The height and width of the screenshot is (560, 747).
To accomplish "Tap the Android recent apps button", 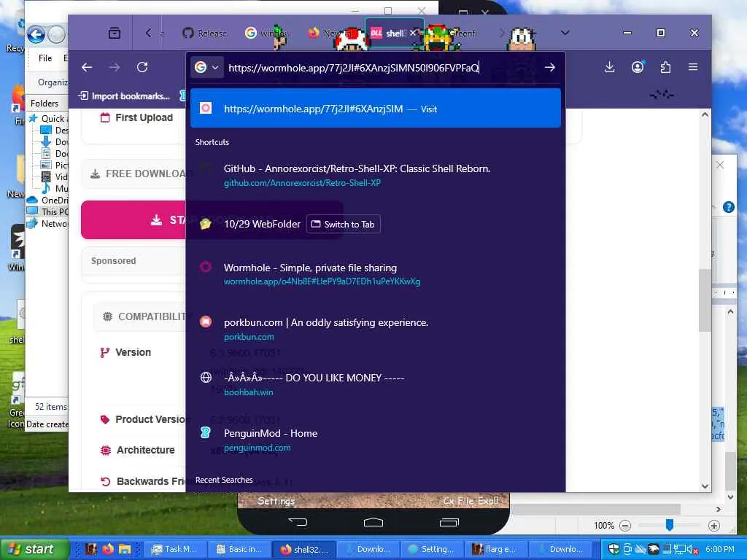I will 449,522.
